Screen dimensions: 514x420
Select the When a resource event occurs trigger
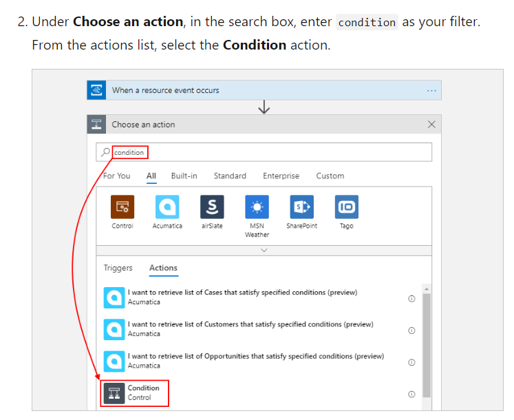pos(264,90)
